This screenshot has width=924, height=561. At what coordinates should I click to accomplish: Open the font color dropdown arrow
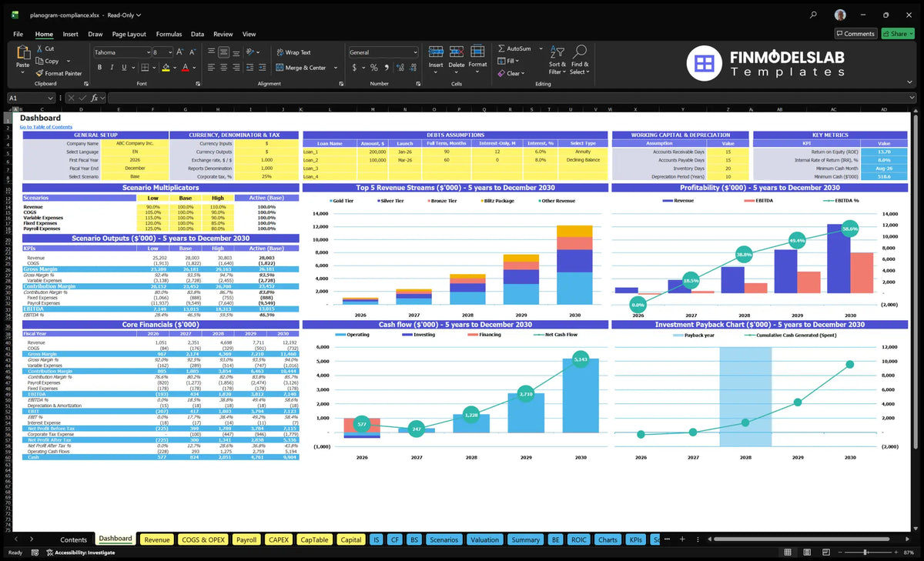point(193,68)
